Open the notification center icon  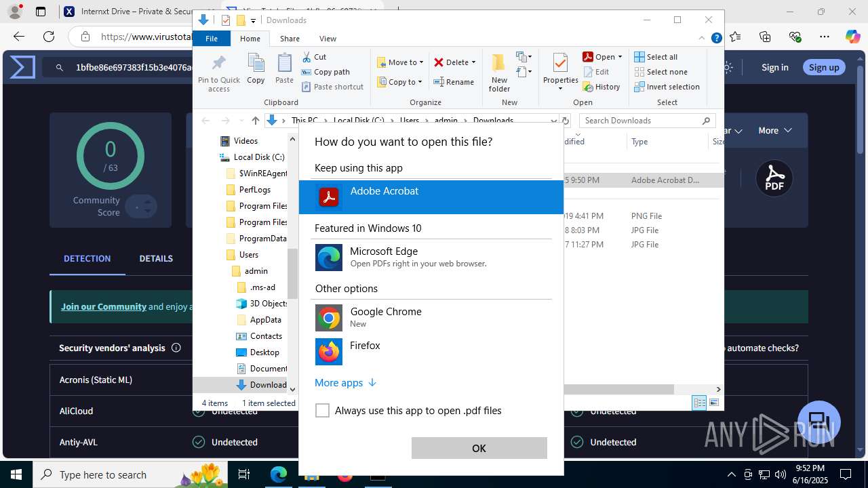point(845,474)
